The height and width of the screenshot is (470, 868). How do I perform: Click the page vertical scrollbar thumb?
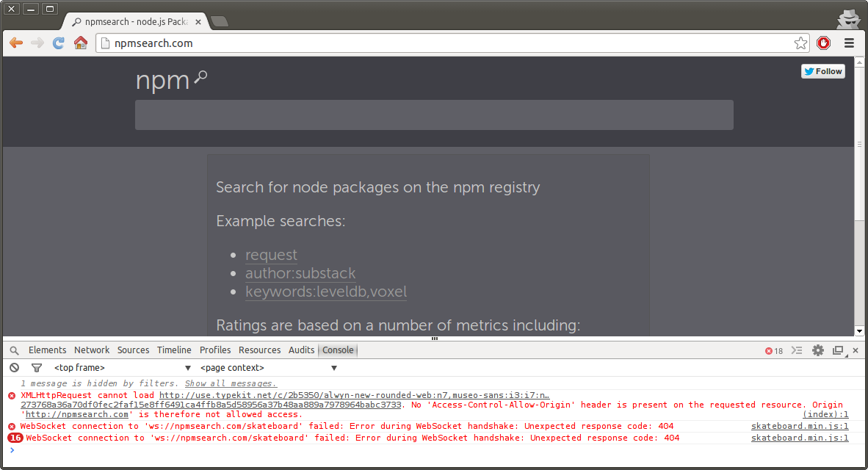tap(859, 144)
